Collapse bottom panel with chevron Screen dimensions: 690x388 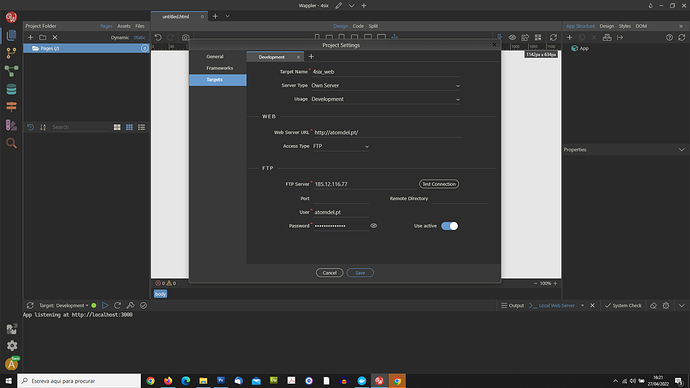tap(682, 305)
